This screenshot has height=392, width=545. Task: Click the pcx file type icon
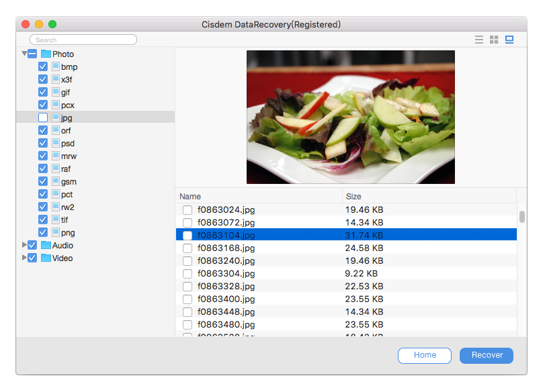pyautogui.click(x=56, y=105)
